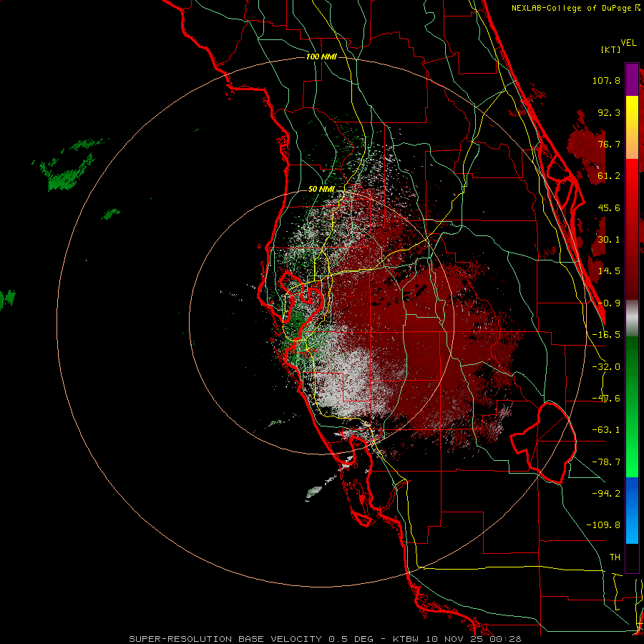
Task: Click the blue segment of velocity color bar
Action: pyautogui.click(x=632, y=510)
